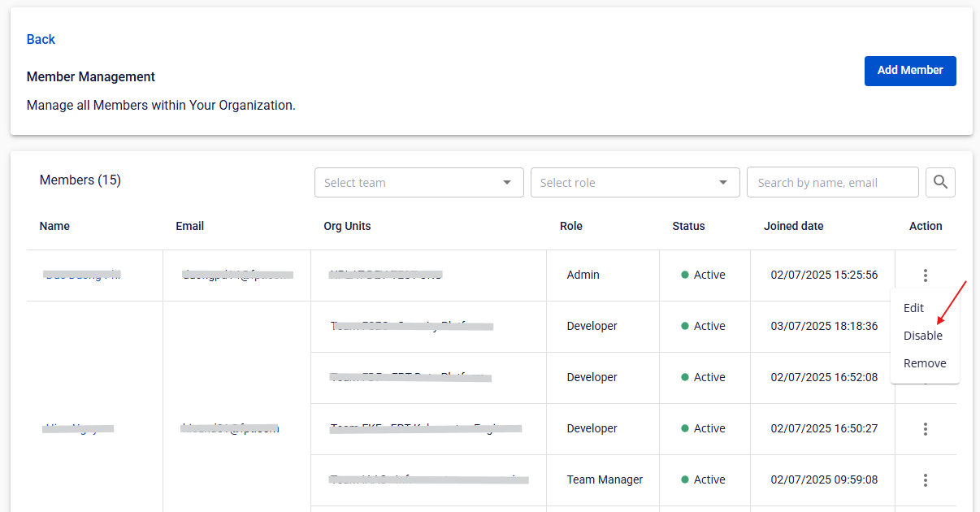Choose Edit from the action menu
Viewport: 980px width, 512px height.
[x=914, y=308]
